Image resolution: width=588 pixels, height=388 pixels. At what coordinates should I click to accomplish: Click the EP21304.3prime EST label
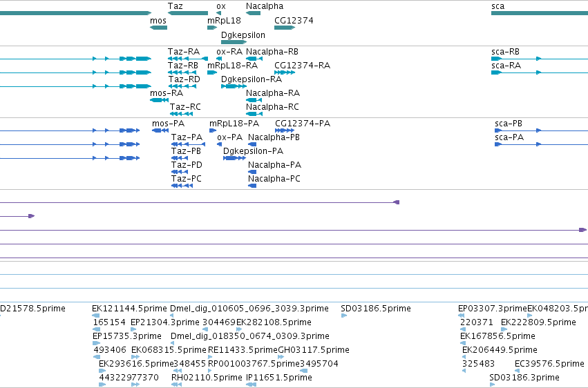(x=165, y=322)
